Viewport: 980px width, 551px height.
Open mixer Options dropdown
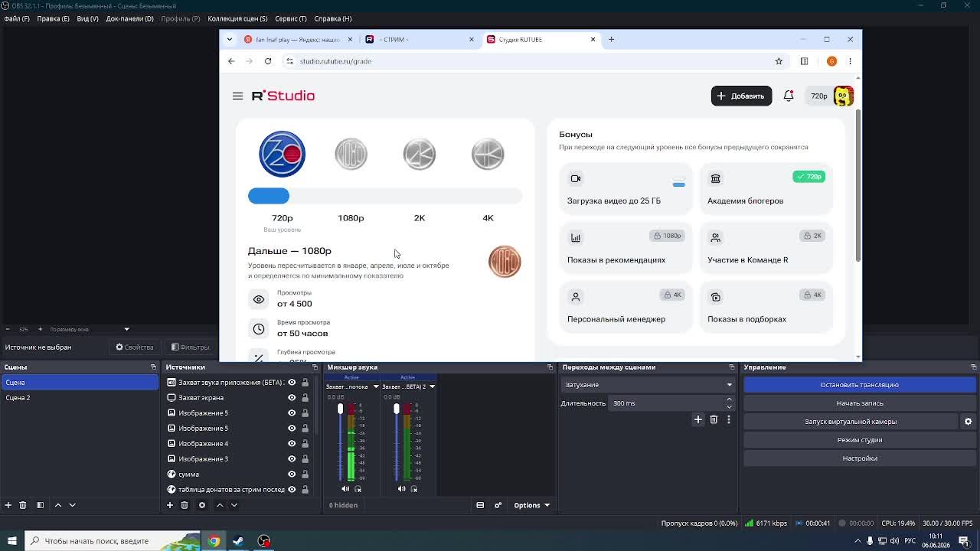click(531, 505)
